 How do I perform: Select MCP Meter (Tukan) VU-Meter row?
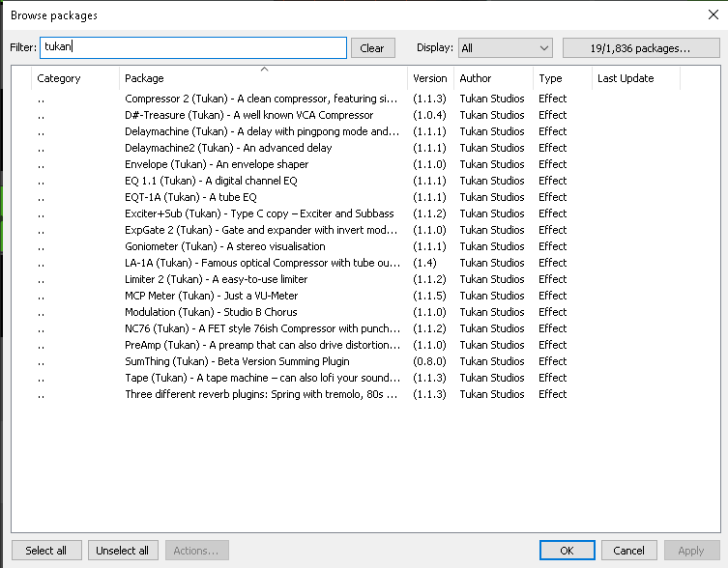[365, 296]
